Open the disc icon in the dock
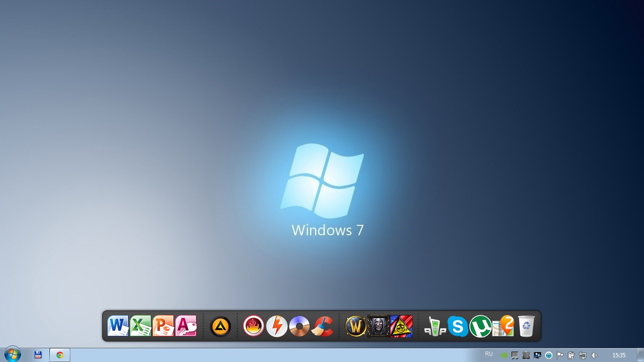Screen dimensions: 644x362 (299, 326)
